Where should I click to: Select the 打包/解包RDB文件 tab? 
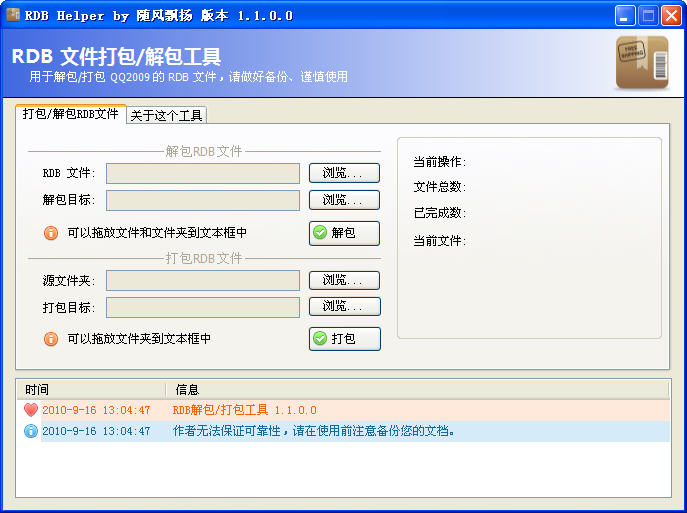[x=70, y=114]
